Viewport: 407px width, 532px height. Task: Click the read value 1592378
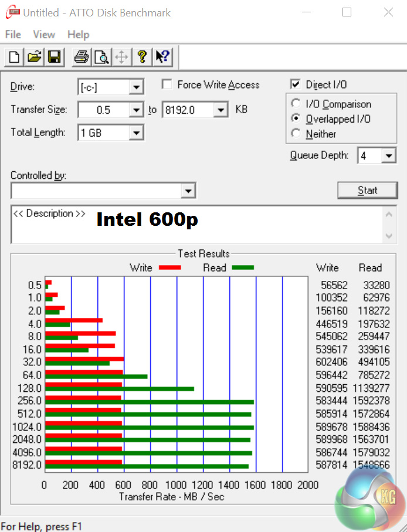pyautogui.click(x=371, y=401)
